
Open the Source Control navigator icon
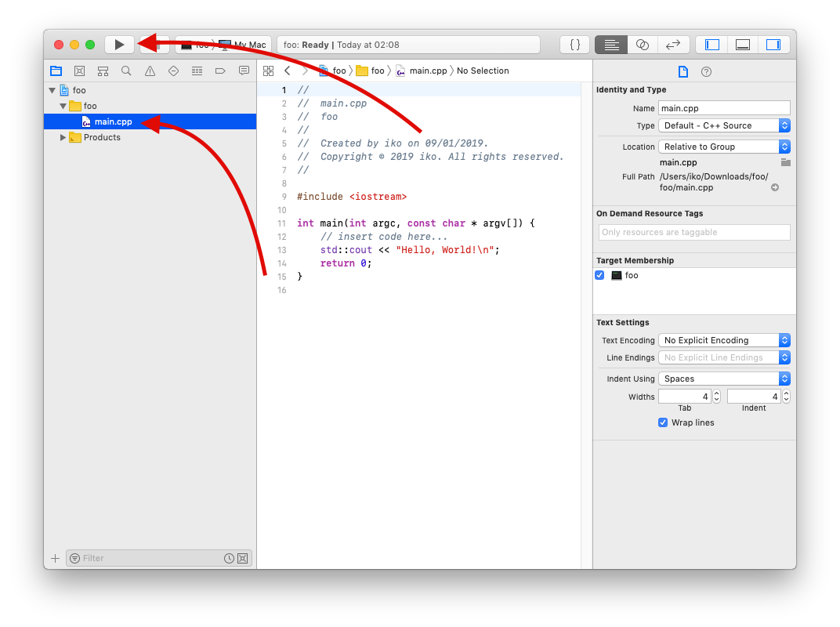coord(79,71)
